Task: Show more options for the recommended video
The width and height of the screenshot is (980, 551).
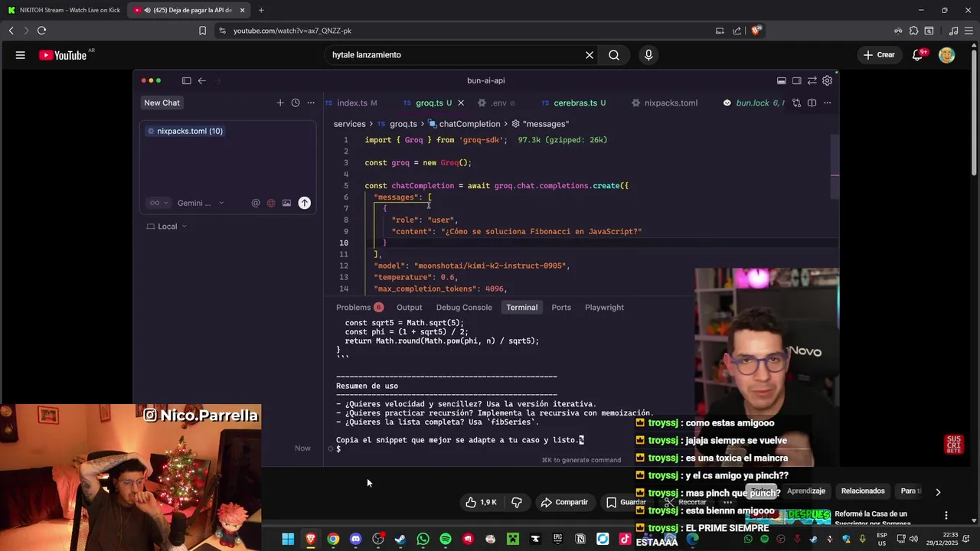Action: point(946,516)
